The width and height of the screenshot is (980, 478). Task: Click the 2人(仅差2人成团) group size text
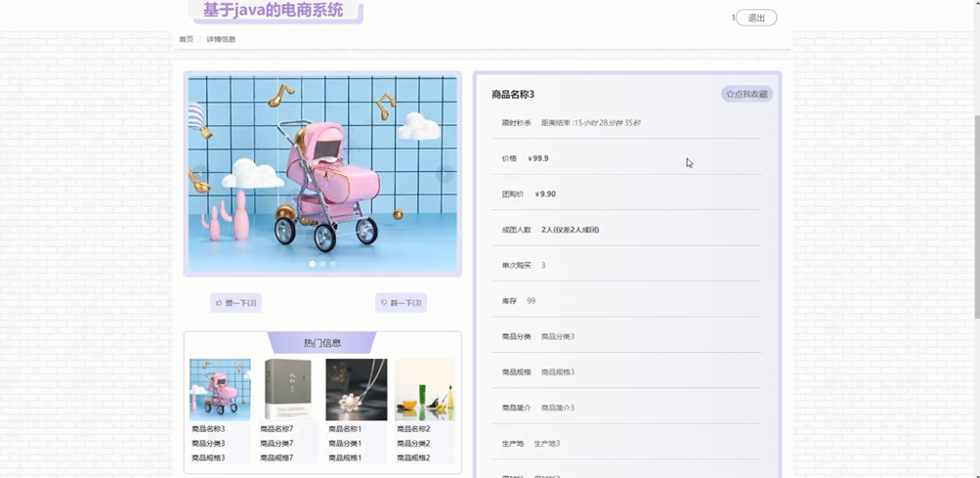(570, 230)
